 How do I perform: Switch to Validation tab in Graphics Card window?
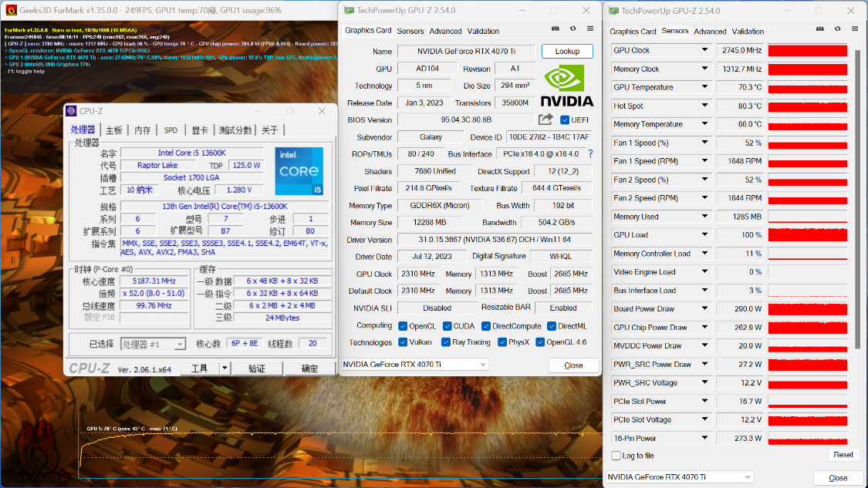click(483, 31)
